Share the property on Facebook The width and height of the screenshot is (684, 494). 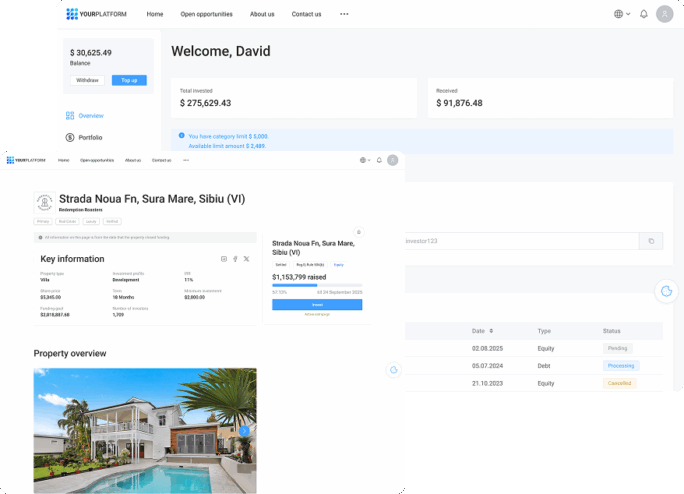[x=235, y=259]
